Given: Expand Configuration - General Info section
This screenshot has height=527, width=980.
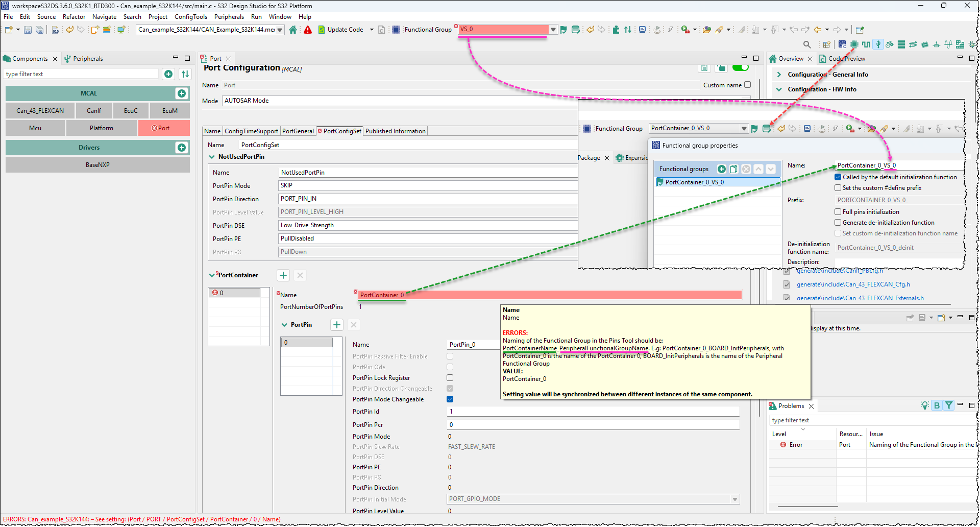Looking at the screenshot, I should click(x=779, y=75).
